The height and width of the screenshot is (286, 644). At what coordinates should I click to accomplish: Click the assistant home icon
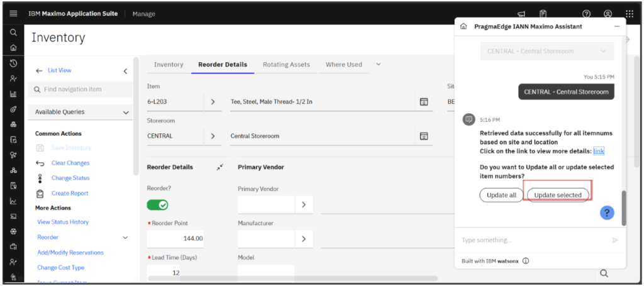click(x=464, y=26)
